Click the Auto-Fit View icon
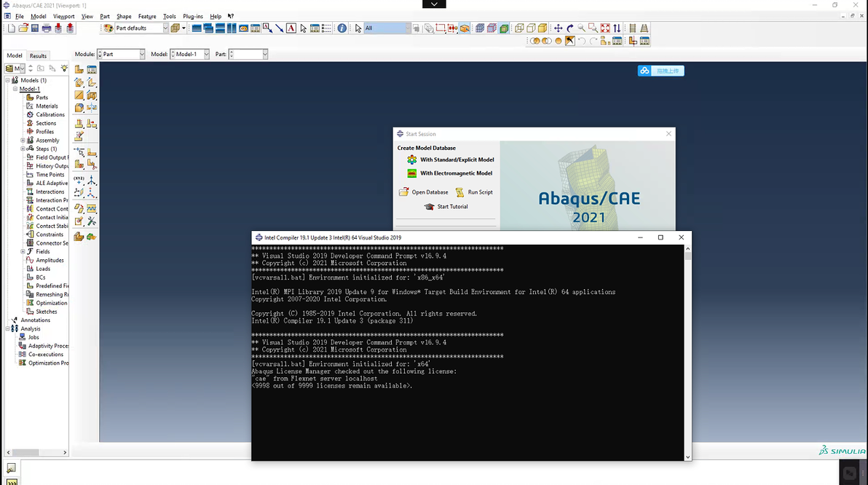Viewport: 868px width, 485px height. (605, 28)
